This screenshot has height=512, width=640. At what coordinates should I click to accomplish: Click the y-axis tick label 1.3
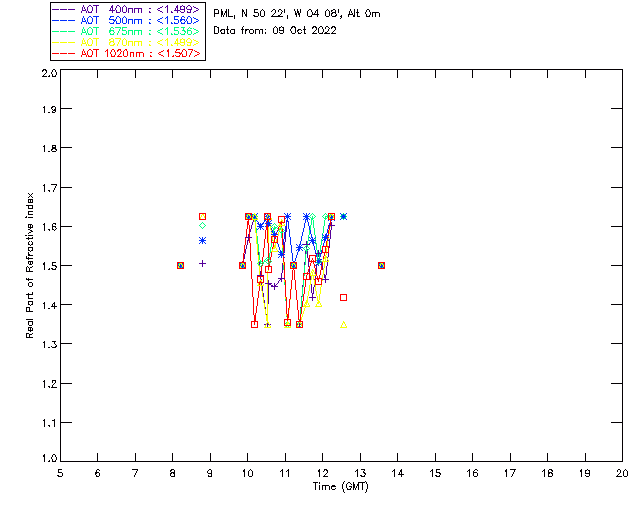click(49, 344)
